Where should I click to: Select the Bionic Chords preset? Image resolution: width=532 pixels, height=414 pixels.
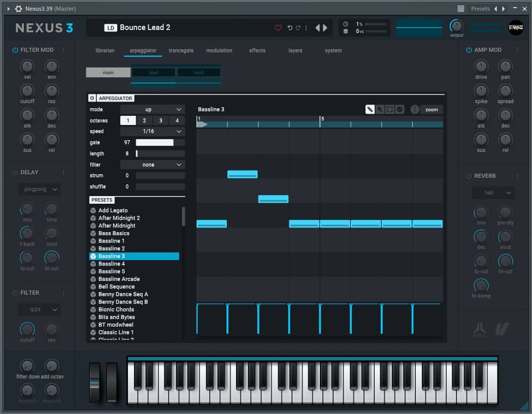click(x=135, y=309)
